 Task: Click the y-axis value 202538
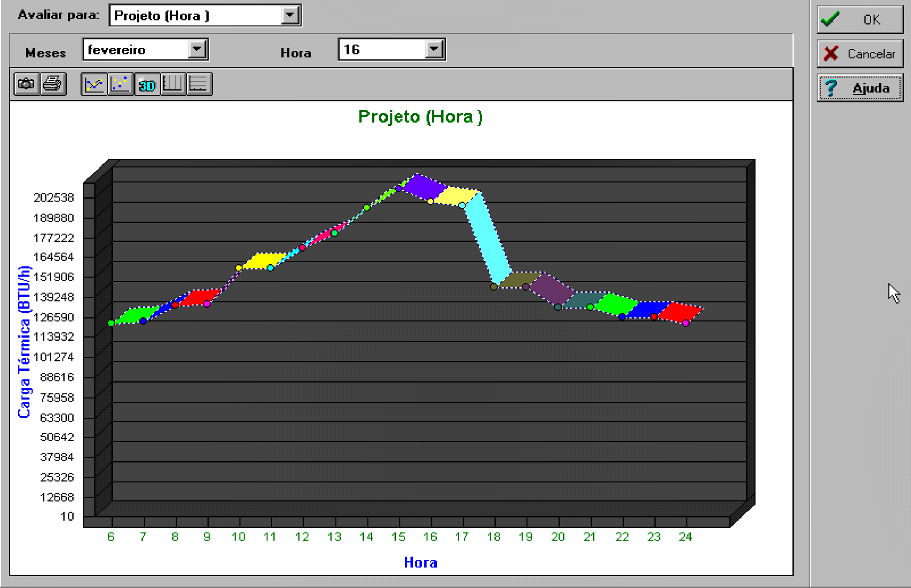pyautogui.click(x=54, y=198)
